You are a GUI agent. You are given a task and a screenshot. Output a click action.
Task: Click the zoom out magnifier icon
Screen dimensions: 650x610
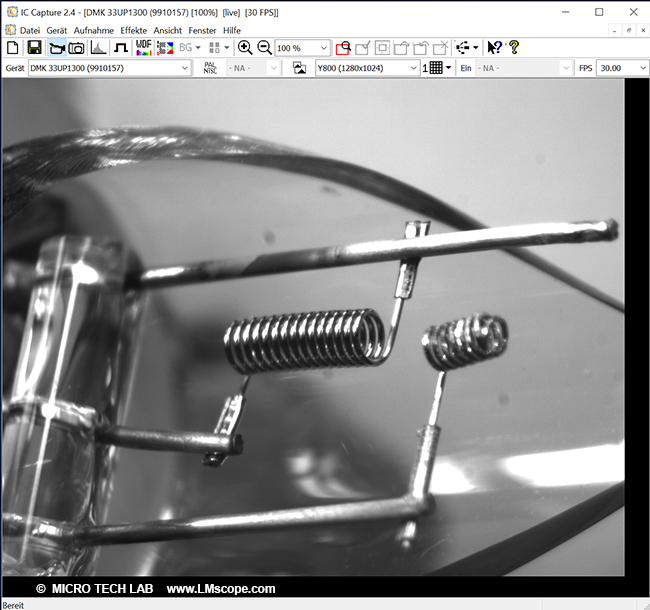[x=264, y=48]
